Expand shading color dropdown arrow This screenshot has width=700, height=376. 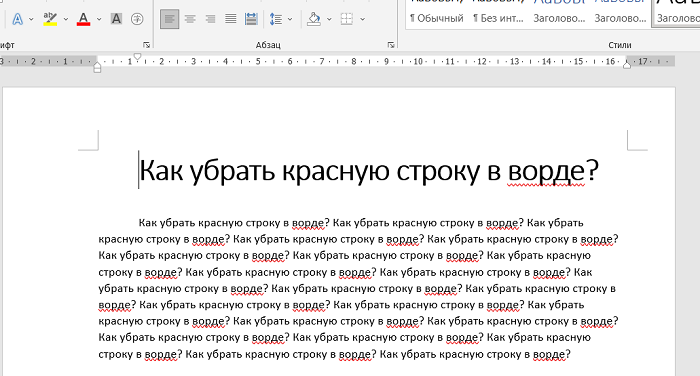(329, 19)
